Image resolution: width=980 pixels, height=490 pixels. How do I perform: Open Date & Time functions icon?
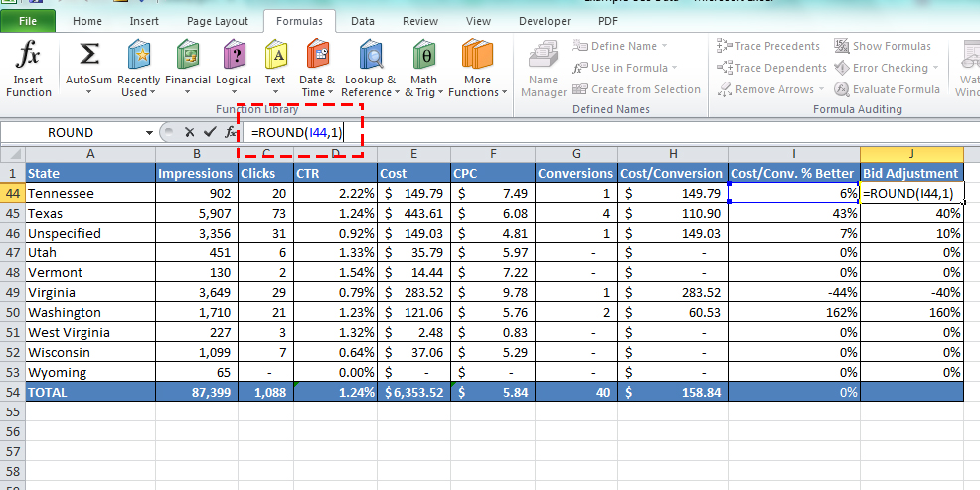click(x=317, y=55)
